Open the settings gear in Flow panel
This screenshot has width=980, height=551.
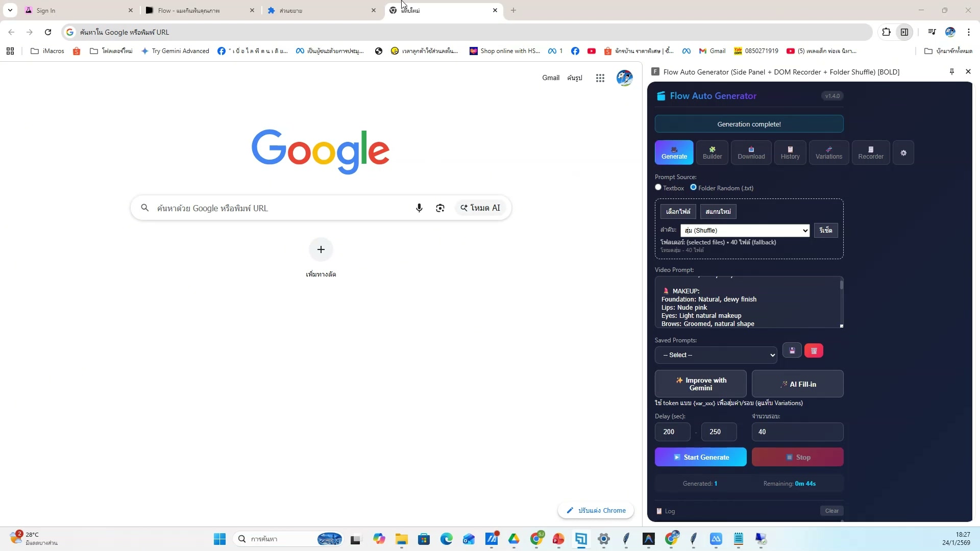903,153
